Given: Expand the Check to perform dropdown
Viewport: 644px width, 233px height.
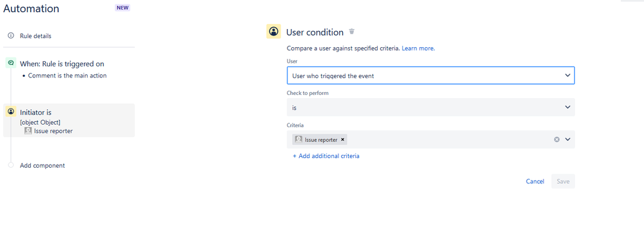Looking at the screenshot, I should pos(431,107).
